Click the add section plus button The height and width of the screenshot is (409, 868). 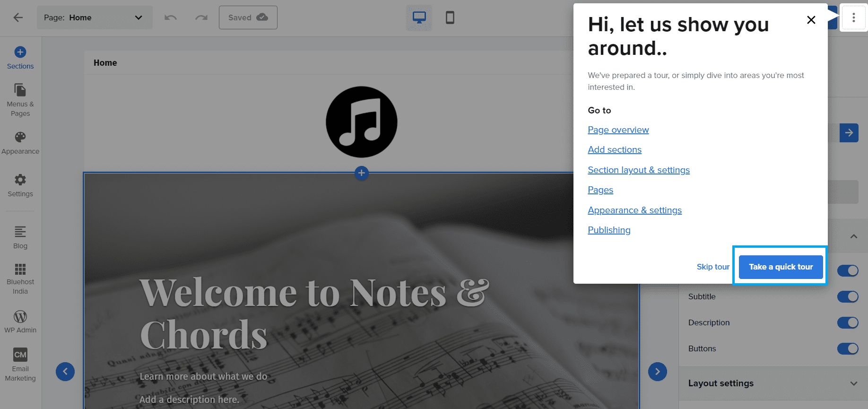tap(362, 173)
